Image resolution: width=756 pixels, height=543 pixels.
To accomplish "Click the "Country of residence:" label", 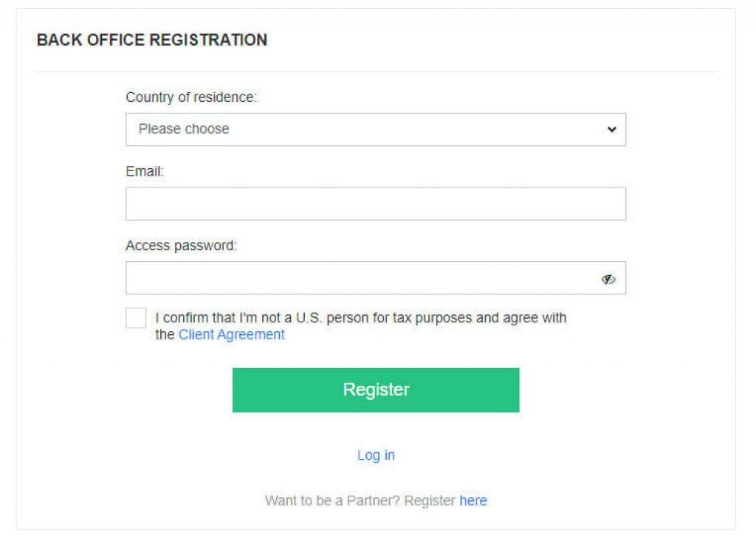I will 191,97.
